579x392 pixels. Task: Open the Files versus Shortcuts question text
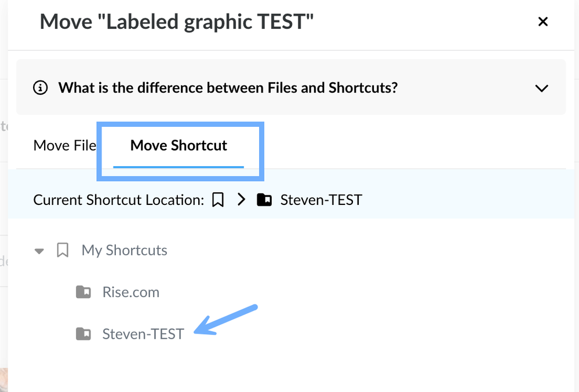coord(228,88)
